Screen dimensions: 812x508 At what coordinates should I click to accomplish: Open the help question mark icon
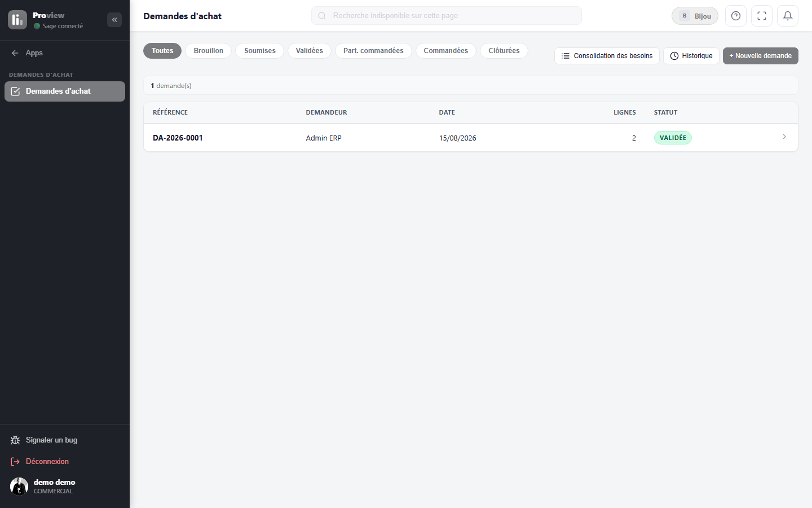coord(736,16)
